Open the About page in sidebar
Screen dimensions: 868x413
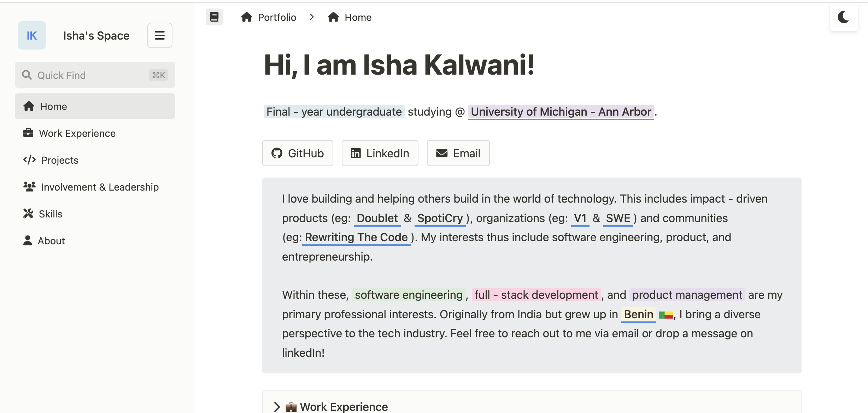pyautogui.click(x=95, y=240)
